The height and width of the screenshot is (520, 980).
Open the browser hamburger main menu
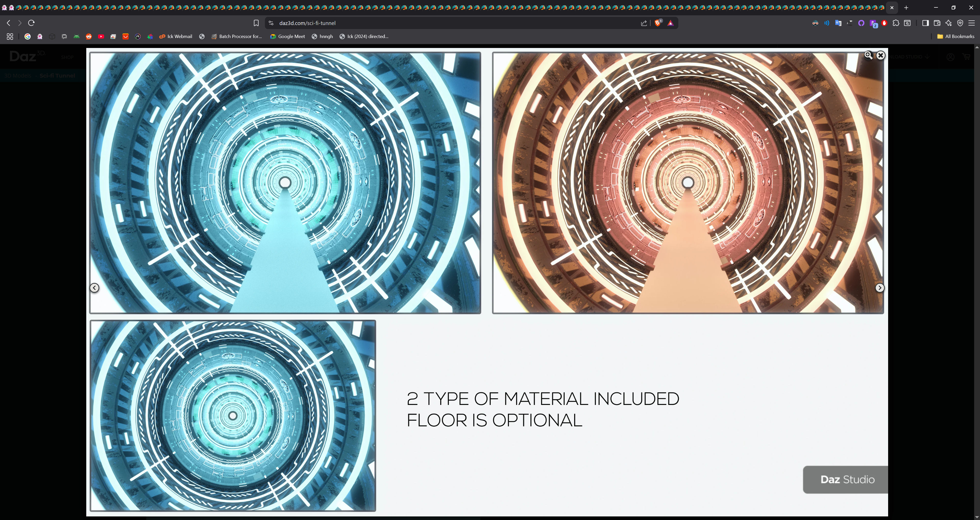(x=972, y=23)
